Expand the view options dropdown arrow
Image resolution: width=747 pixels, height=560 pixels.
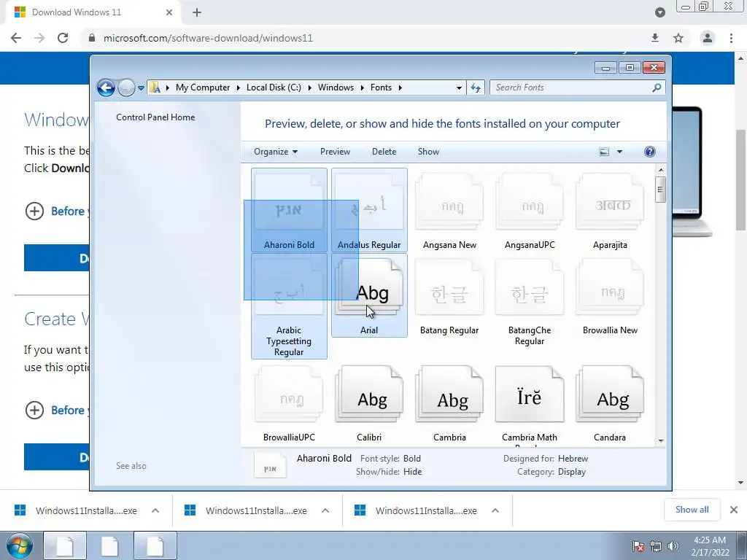(620, 152)
